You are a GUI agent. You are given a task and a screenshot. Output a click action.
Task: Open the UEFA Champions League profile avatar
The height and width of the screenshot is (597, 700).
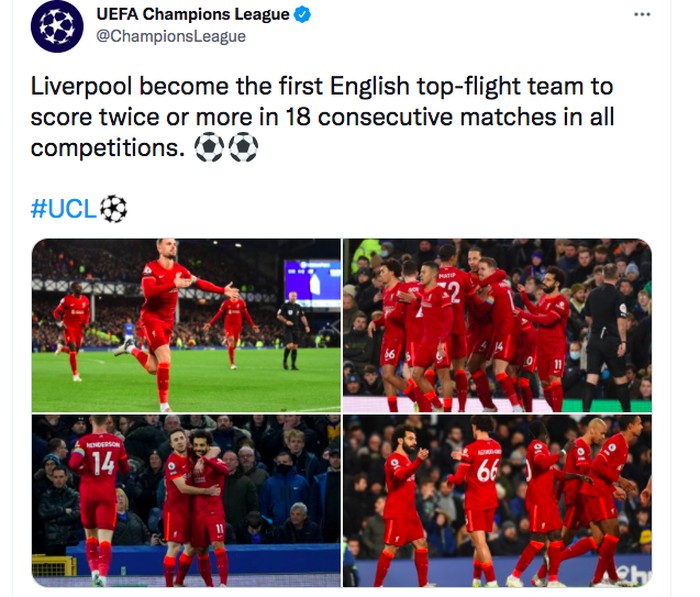57,26
